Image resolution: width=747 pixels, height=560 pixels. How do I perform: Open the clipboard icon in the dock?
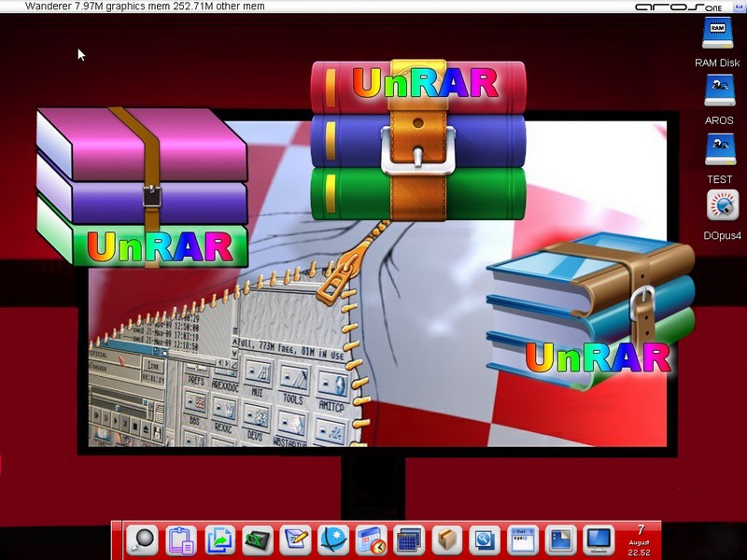coord(179,539)
